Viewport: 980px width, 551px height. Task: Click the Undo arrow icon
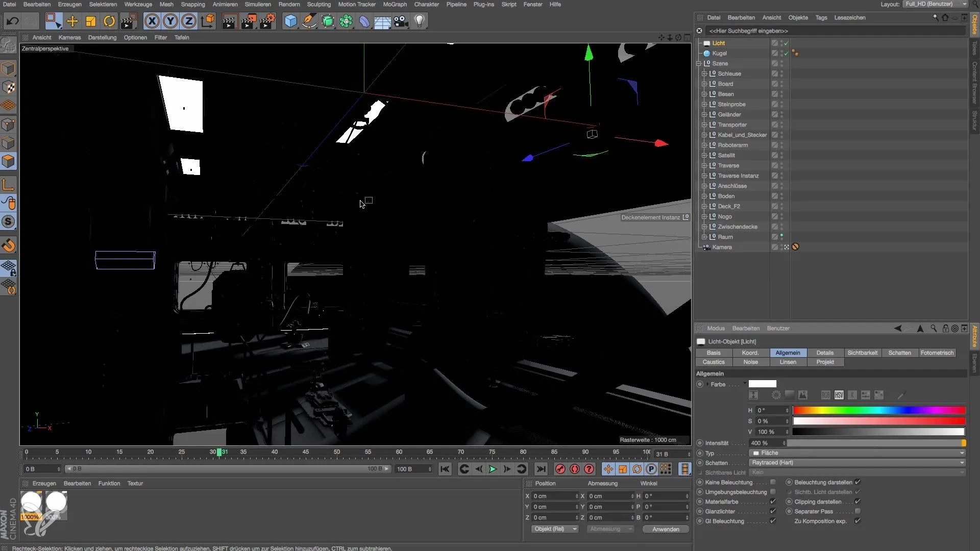(x=12, y=21)
